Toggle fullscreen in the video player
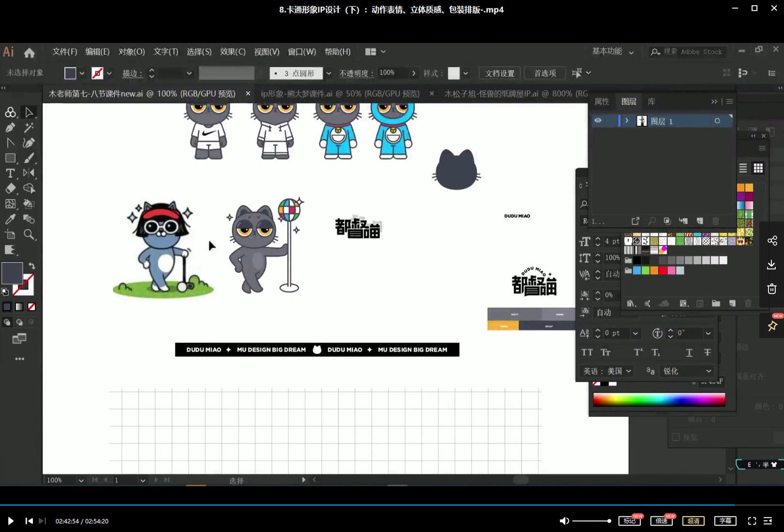This screenshot has height=532, width=784. [752, 521]
